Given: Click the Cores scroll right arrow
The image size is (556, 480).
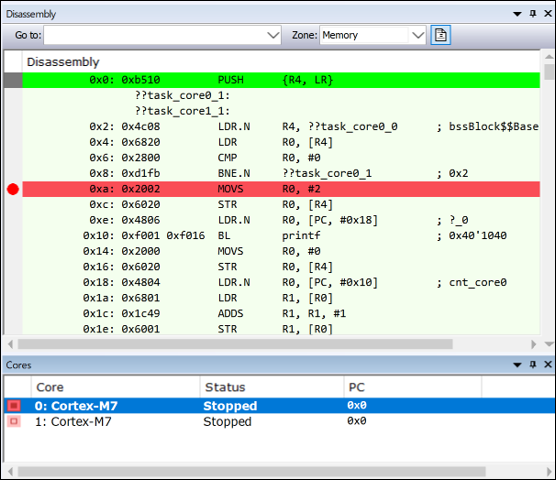Looking at the screenshot, I should coord(549,471).
